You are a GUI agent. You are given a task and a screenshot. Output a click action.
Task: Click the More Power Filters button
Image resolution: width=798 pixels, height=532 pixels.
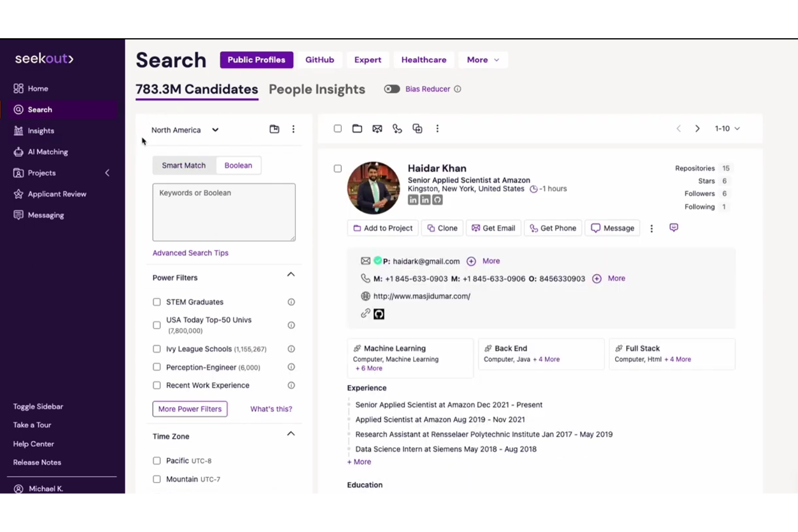pos(190,409)
